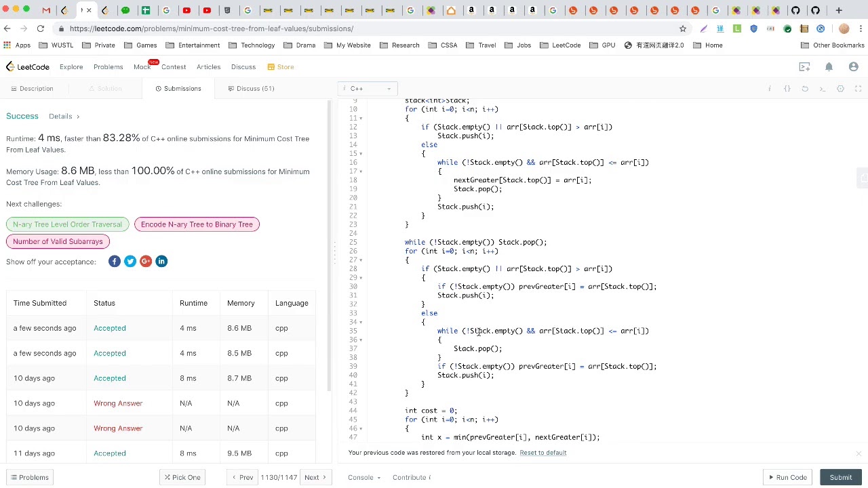Open the Problems list at bottom left
This screenshot has width=868, height=488.
[x=29, y=477]
